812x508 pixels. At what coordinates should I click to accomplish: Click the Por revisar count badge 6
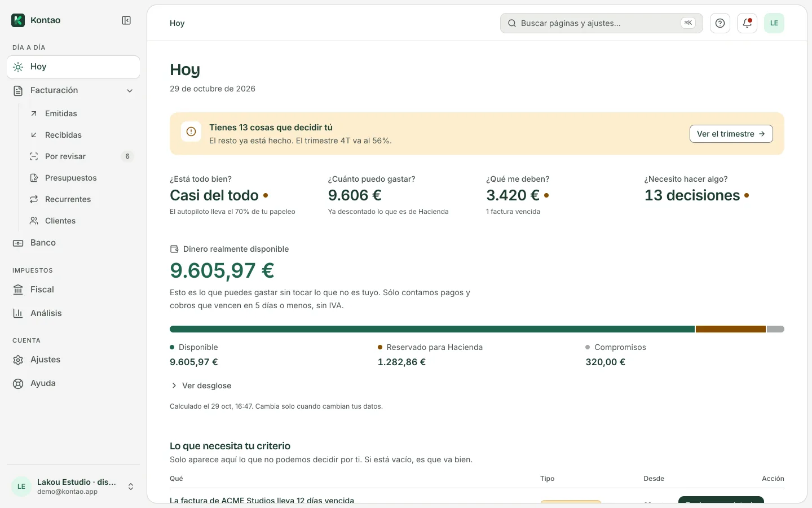pos(127,156)
